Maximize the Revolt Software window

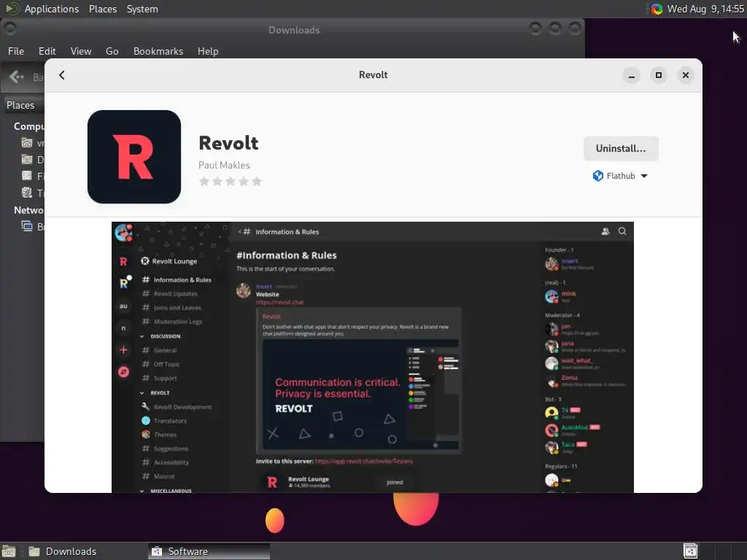(659, 75)
